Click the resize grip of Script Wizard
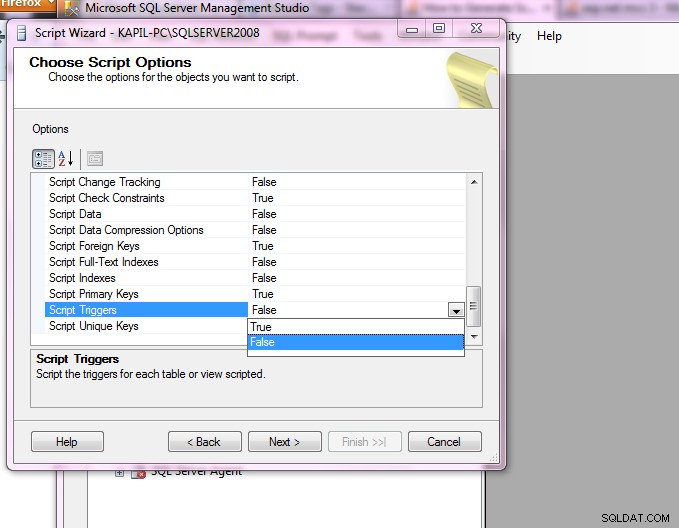Image resolution: width=679 pixels, height=528 pixels. (x=494, y=458)
